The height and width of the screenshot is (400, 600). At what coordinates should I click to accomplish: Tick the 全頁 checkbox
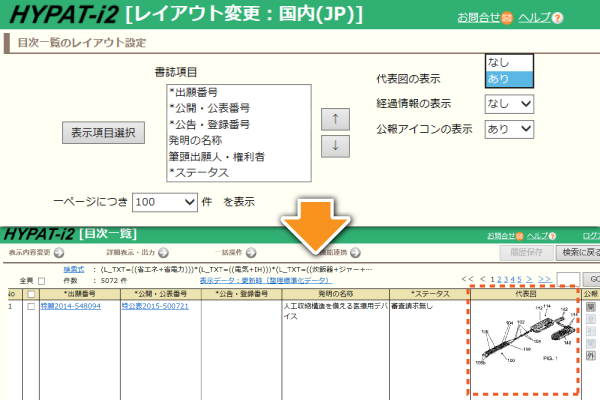tap(40, 281)
